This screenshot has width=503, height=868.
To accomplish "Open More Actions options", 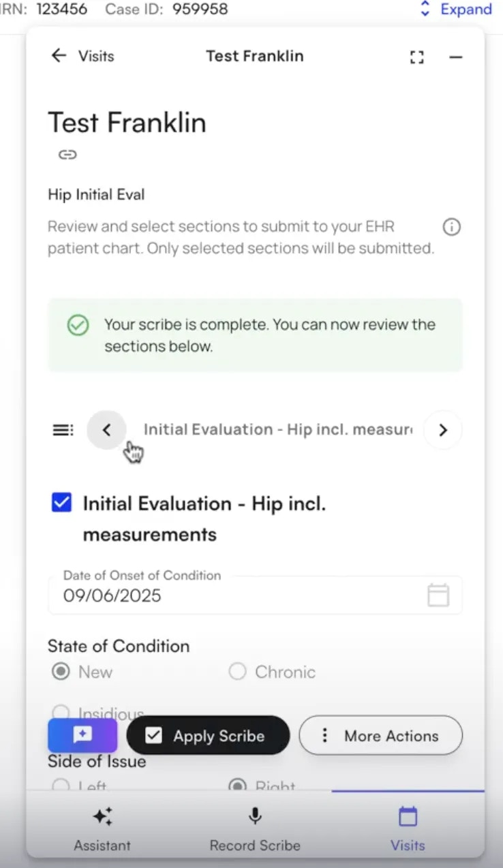I will pyautogui.click(x=380, y=735).
